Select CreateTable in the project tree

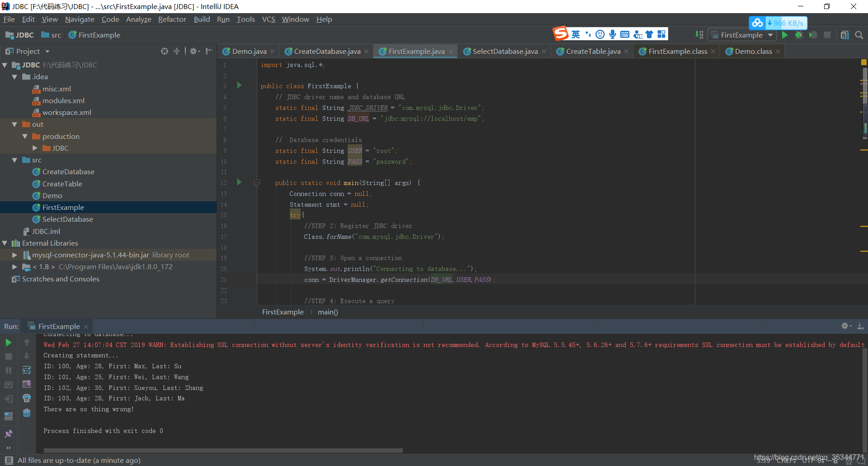pos(62,184)
